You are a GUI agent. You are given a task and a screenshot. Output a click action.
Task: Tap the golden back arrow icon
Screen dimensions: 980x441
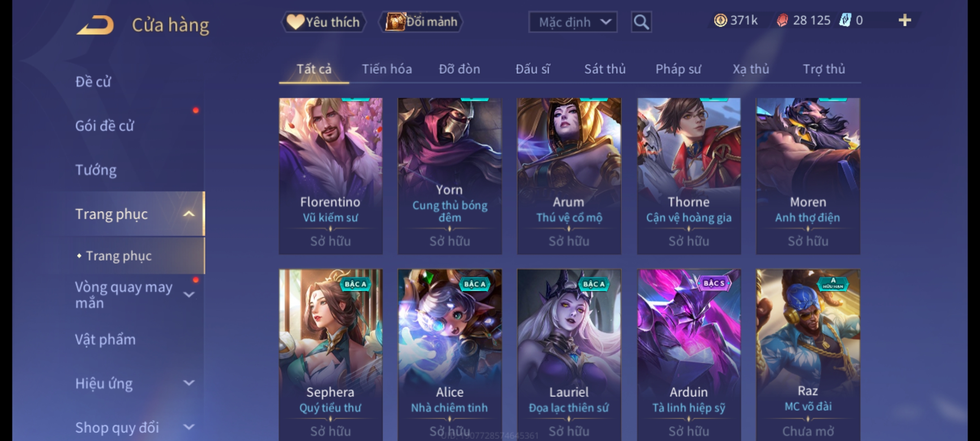coord(95,25)
